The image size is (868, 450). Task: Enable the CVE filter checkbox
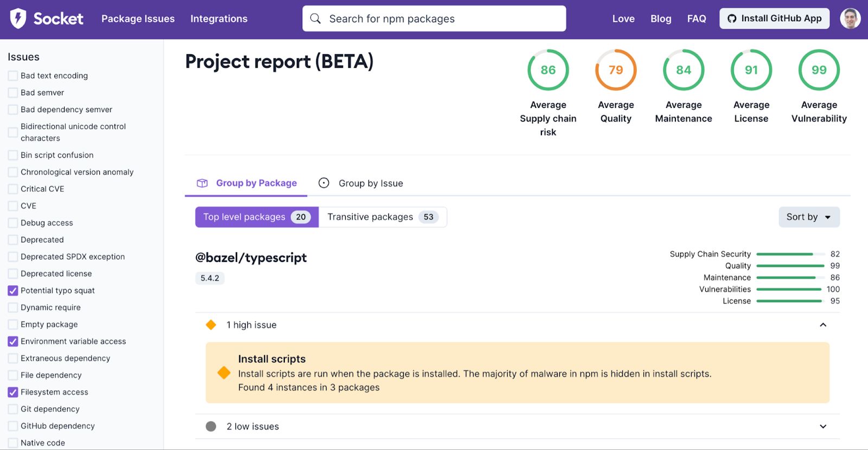pos(13,206)
